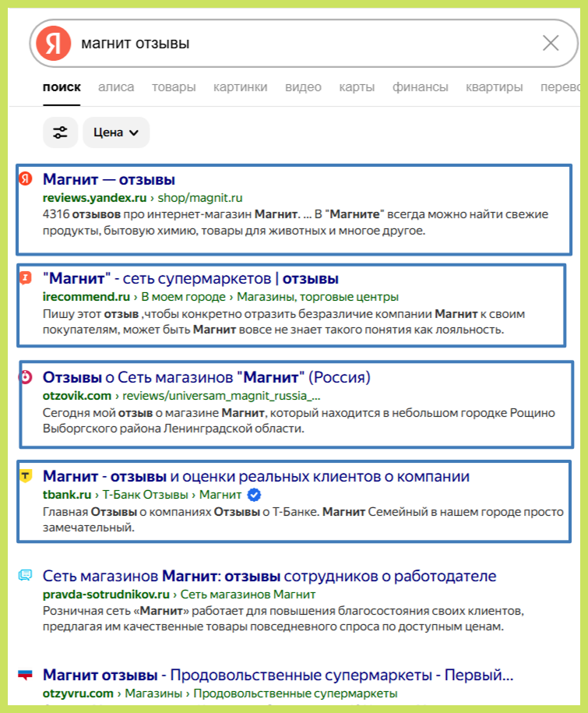Expand the Цена dropdown
The height and width of the screenshot is (713, 588).
tap(116, 132)
